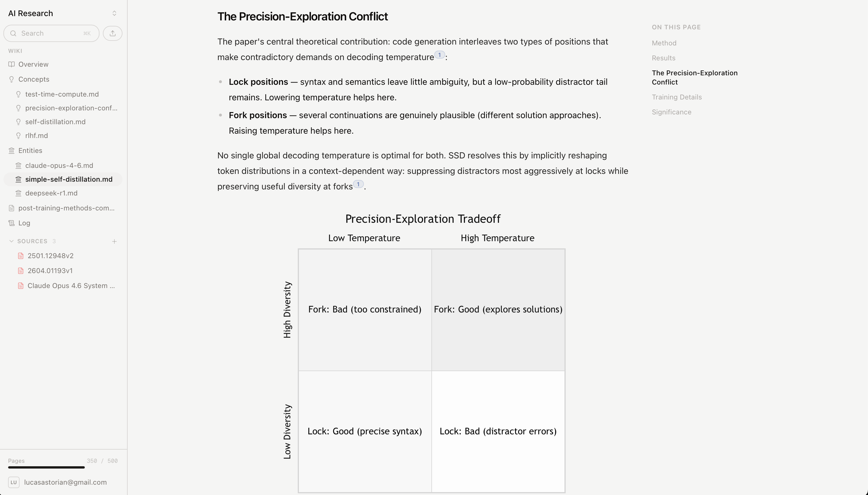Open the Log section via its icon
This screenshot has height=495, width=868.
(11, 223)
